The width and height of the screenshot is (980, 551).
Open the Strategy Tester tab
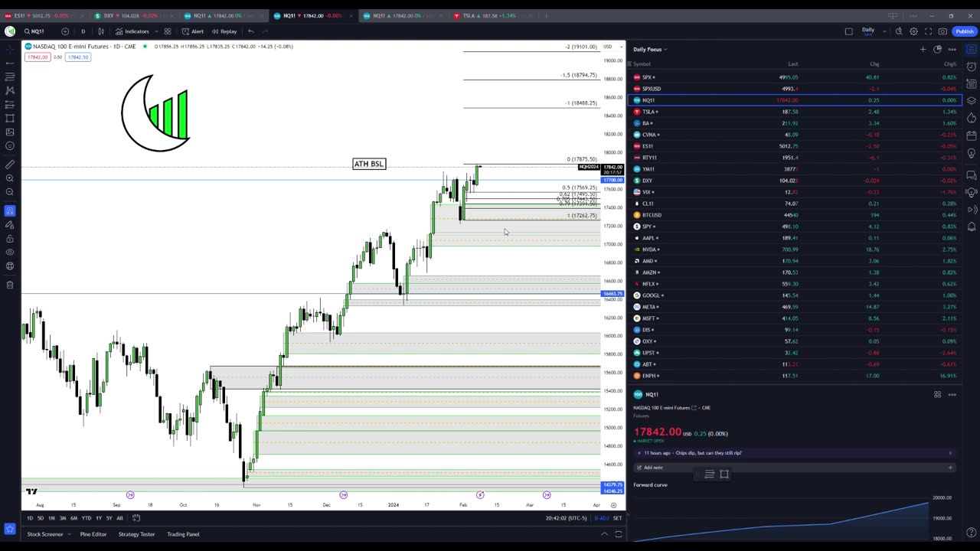click(136, 534)
